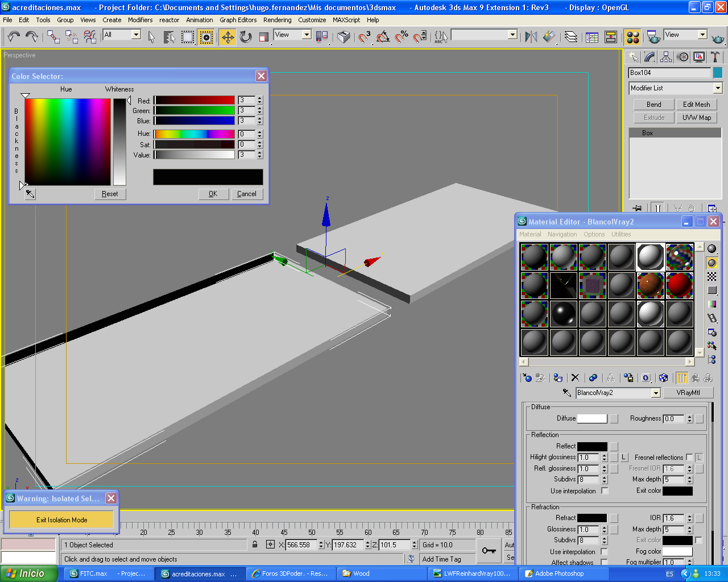728x582 pixels.
Task: Click Reset in the Color Selector
Action: pos(110,194)
